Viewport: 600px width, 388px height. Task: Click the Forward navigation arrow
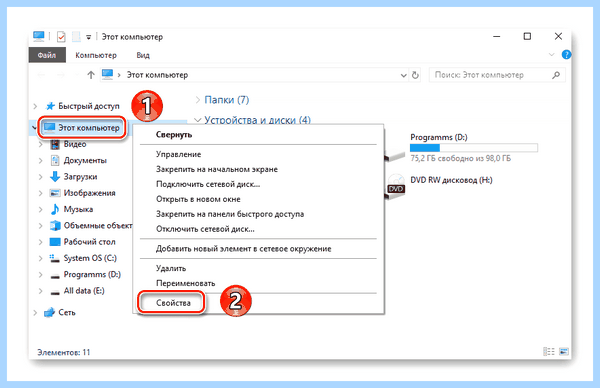click(61, 75)
